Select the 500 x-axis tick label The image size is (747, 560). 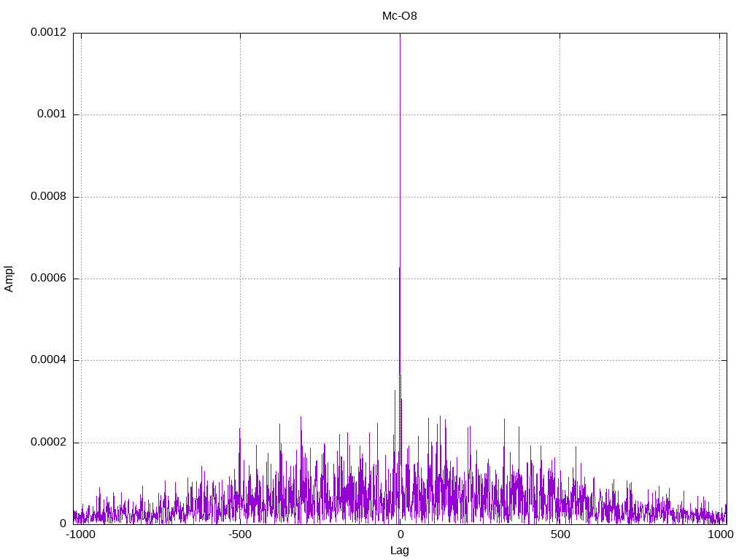(560, 535)
